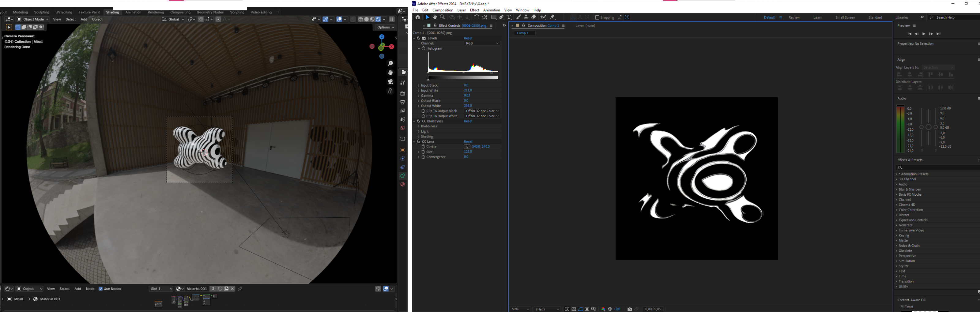Screen dimensions: 980x312
Task: Toggle the Levels effect fx switch
Action: pyautogui.click(x=418, y=39)
